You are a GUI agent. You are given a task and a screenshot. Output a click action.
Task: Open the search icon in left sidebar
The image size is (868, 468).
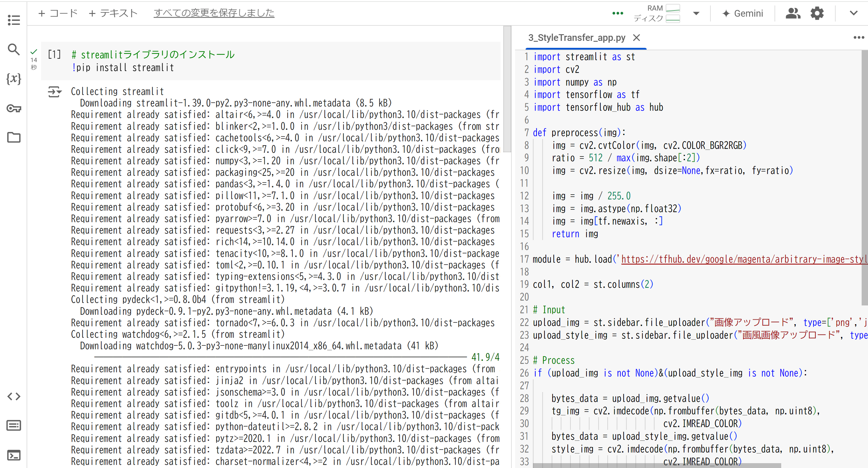click(14, 50)
